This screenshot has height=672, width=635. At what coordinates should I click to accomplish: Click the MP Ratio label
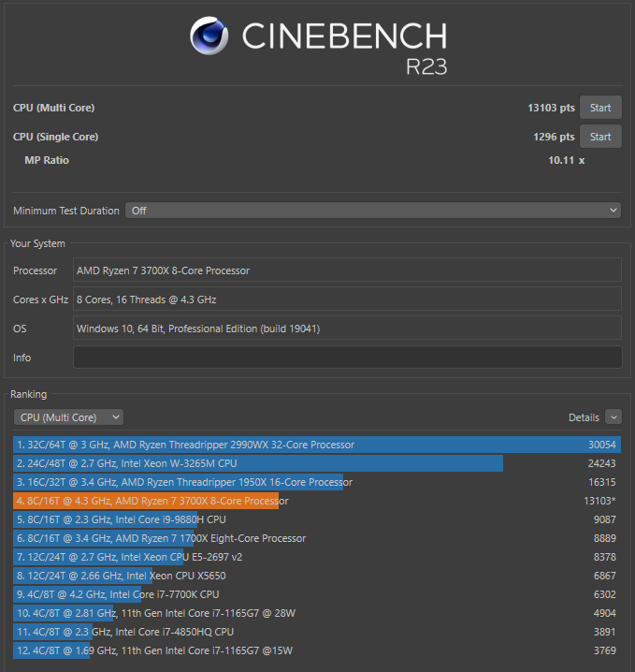pyautogui.click(x=47, y=160)
